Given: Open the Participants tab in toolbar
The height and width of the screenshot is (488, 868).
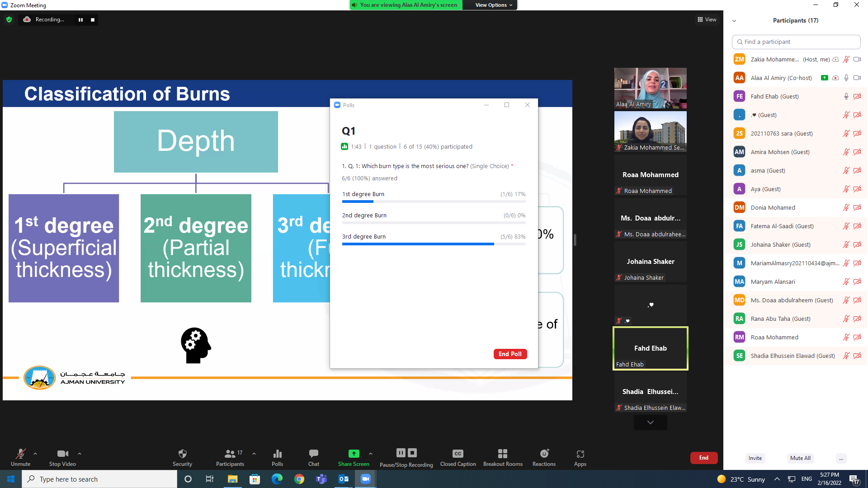Looking at the screenshot, I should tap(230, 454).
